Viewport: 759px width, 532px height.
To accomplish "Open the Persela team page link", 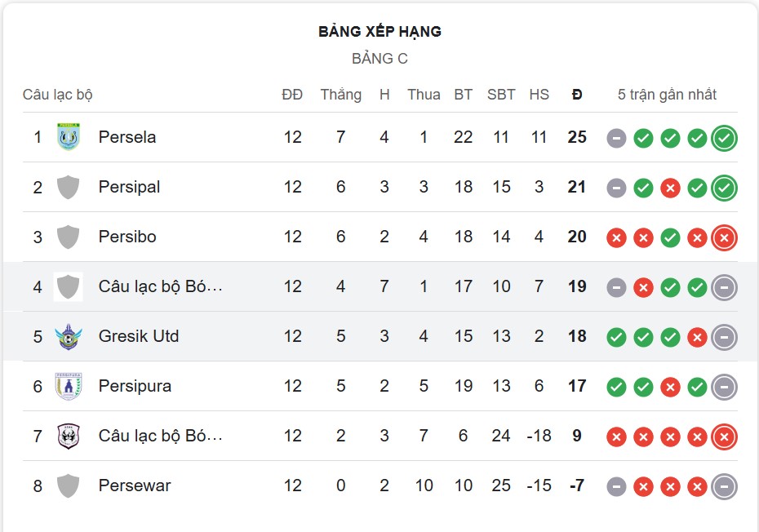I will [127, 137].
